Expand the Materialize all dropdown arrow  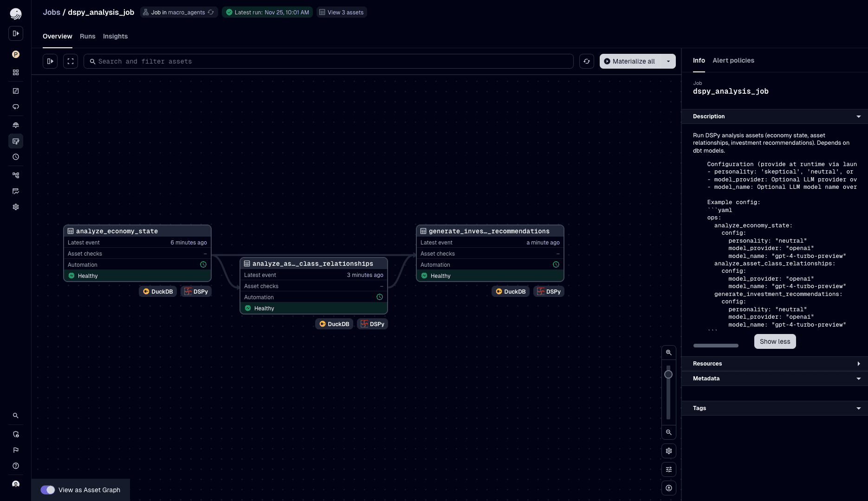click(x=668, y=61)
